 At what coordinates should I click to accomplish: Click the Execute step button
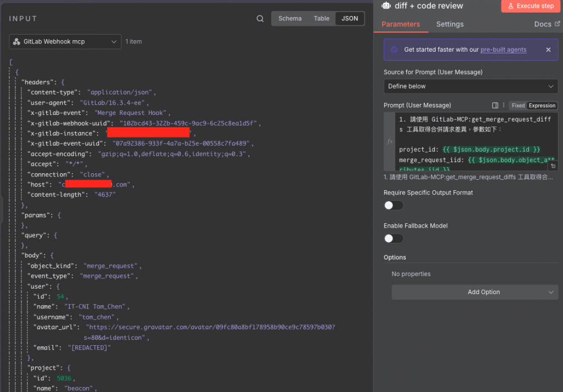click(531, 6)
